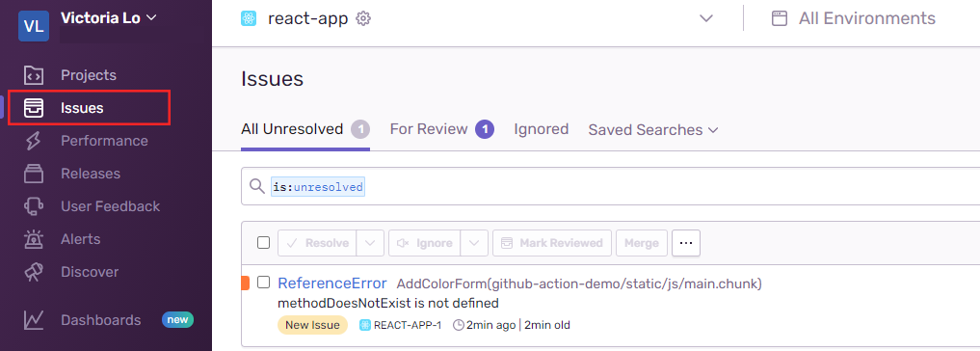Image resolution: width=980 pixels, height=351 pixels.
Task: Open the Victoria Lo organization dropdown
Action: 108,18
